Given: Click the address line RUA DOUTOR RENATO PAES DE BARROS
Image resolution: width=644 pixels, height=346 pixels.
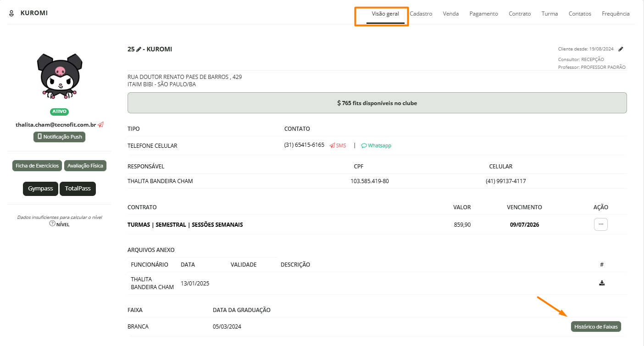Looking at the screenshot, I should tap(184, 77).
